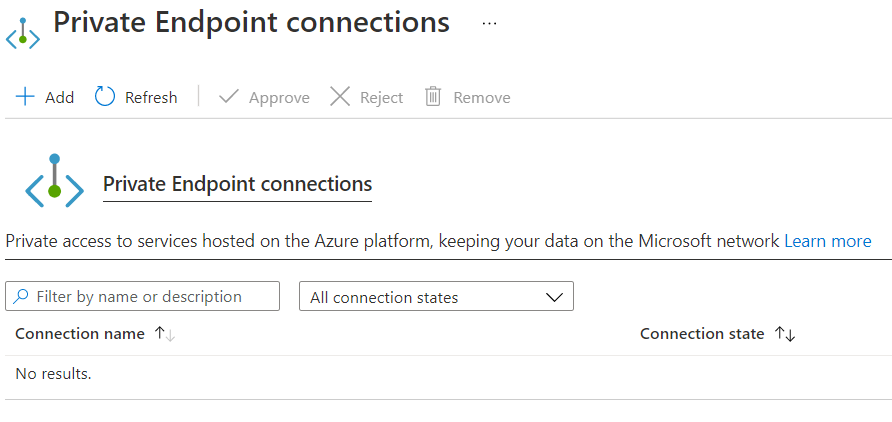The image size is (892, 422).
Task: Click the large Private Endpoint connections icon
Action: tap(54, 181)
